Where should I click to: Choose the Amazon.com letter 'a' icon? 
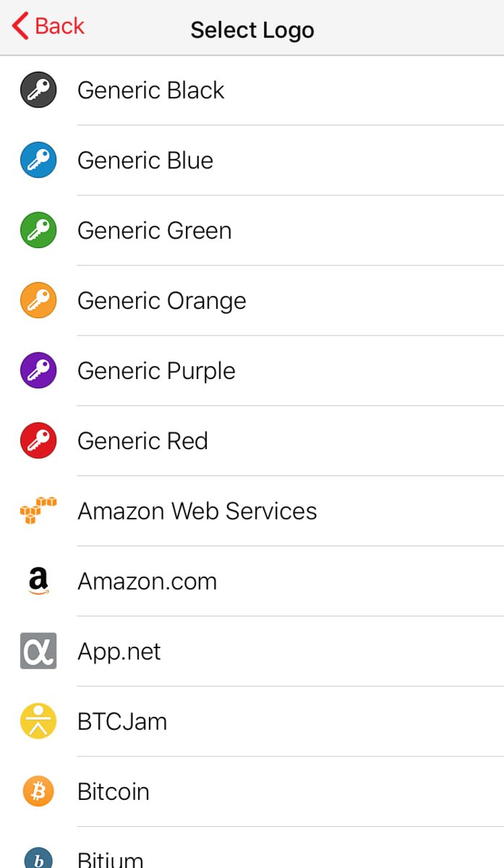(x=38, y=581)
